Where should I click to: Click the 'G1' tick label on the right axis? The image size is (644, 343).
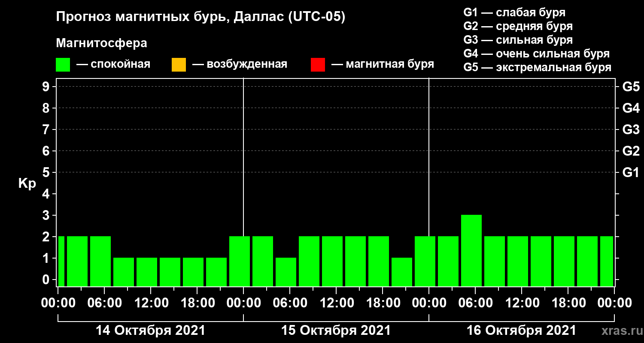pos(631,172)
